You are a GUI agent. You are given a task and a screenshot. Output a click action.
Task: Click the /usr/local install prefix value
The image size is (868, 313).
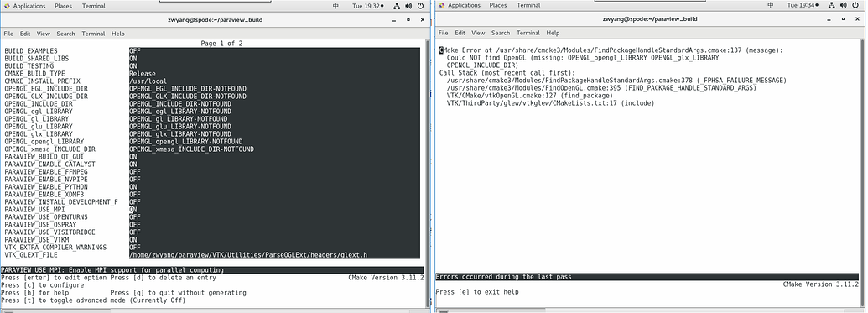point(147,81)
